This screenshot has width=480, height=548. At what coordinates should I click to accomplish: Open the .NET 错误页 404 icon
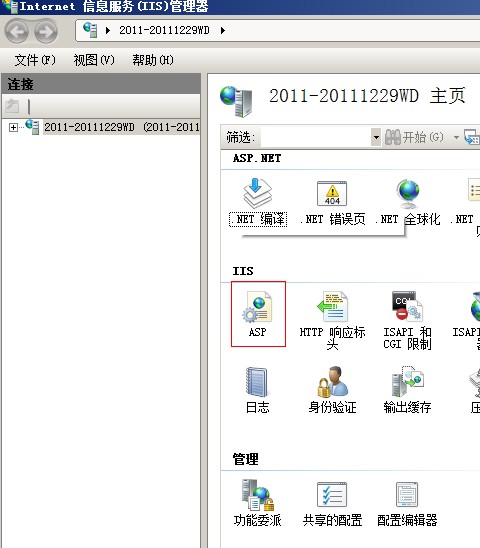332,193
